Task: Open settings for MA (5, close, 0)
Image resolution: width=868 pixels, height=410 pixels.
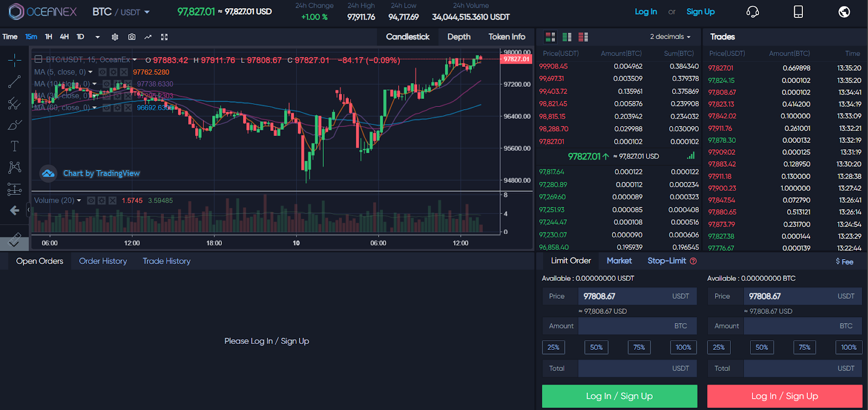Action: [x=113, y=72]
